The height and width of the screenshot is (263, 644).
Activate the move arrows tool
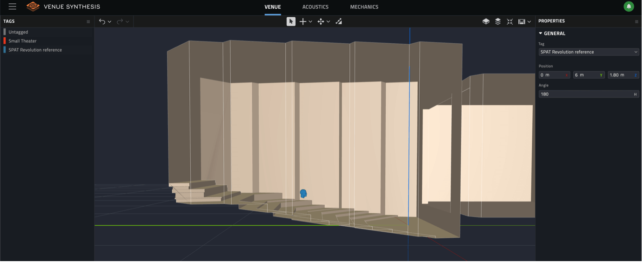pyautogui.click(x=321, y=21)
